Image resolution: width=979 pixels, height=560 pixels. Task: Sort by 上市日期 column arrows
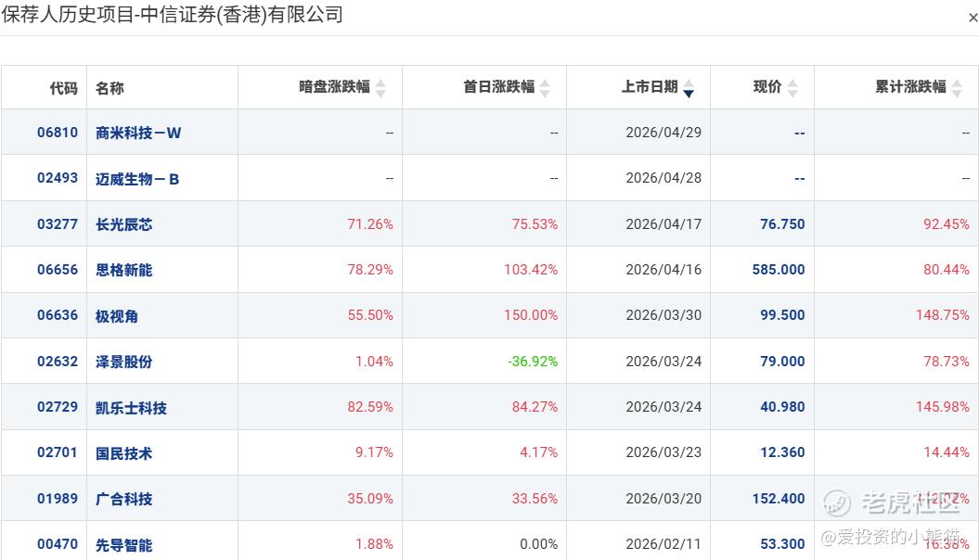point(688,89)
